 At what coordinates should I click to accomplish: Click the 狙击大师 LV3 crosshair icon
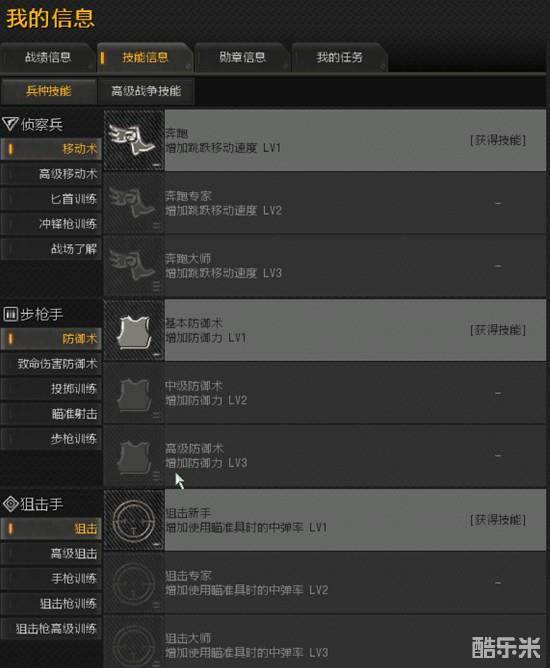point(134,642)
